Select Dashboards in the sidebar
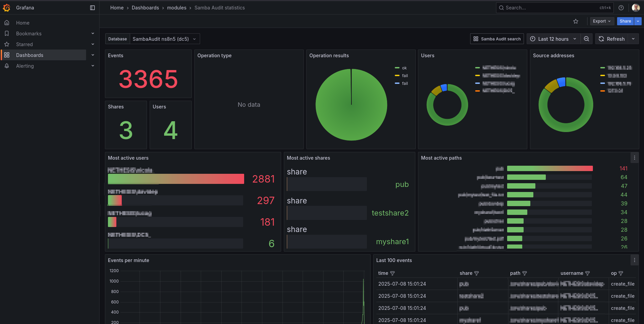The height and width of the screenshot is (324, 644). coord(30,55)
